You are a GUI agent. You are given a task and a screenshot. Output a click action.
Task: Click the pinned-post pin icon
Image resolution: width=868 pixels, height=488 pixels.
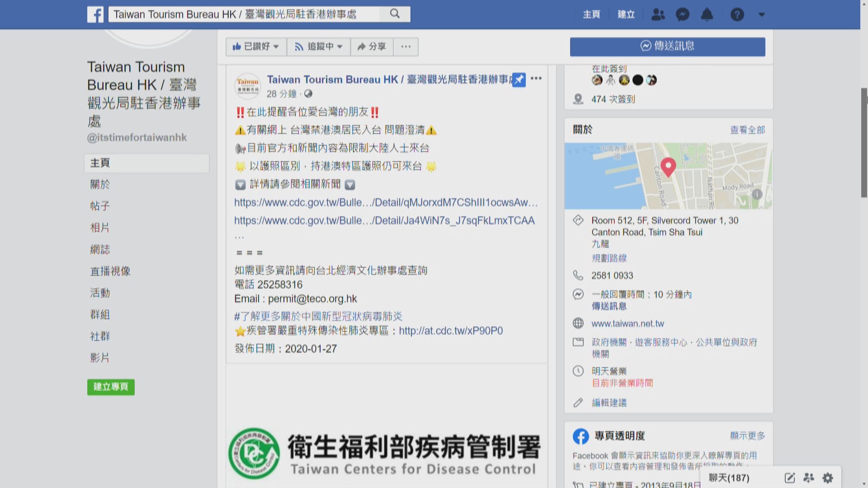pos(519,80)
